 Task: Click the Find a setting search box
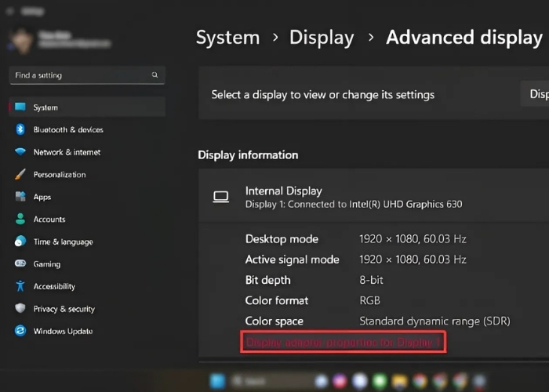(x=78, y=75)
